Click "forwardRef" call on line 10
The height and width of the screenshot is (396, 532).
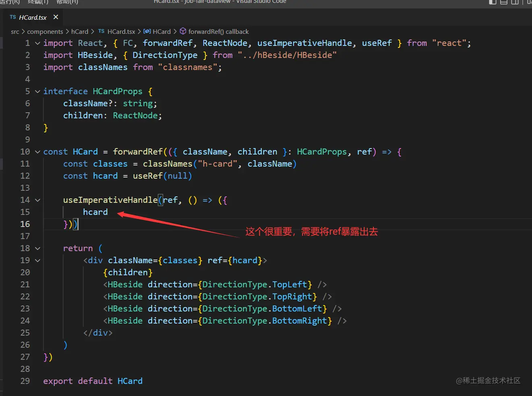tap(138, 152)
